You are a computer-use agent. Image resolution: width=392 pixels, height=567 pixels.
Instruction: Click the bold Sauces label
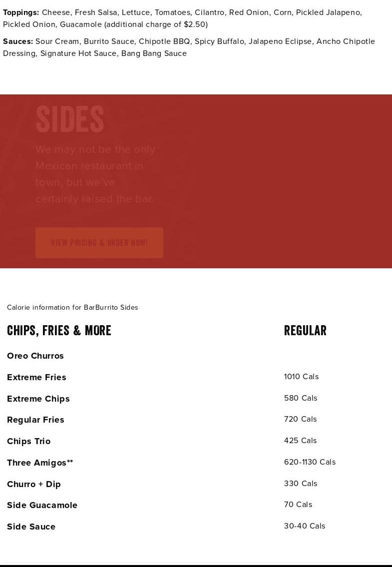(x=18, y=41)
